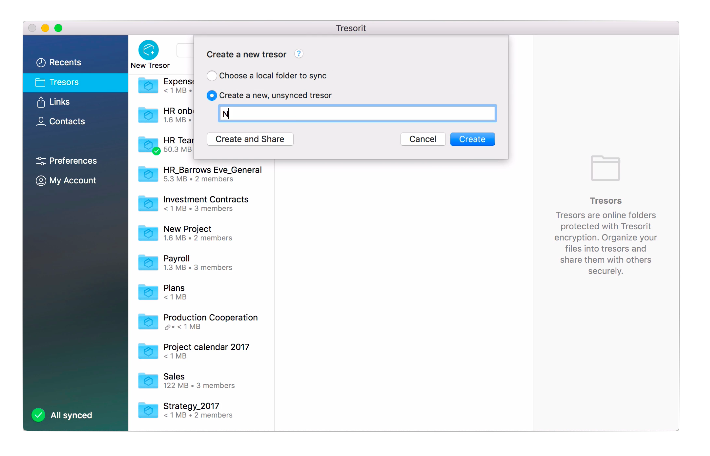Viewport: 710px width, 456px height.
Task: Click the 'Plans' tresor name
Action: [x=174, y=288]
